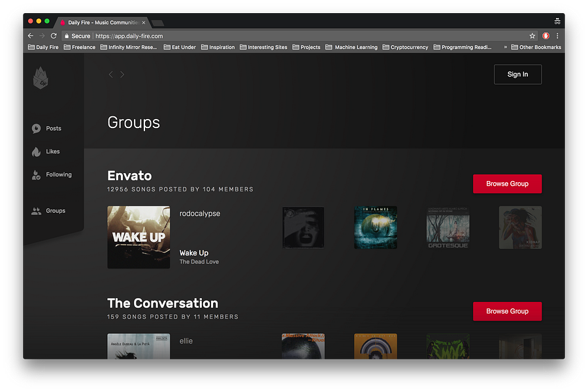Open Infinity Mirror Rese... bookmark folder

tap(129, 47)
